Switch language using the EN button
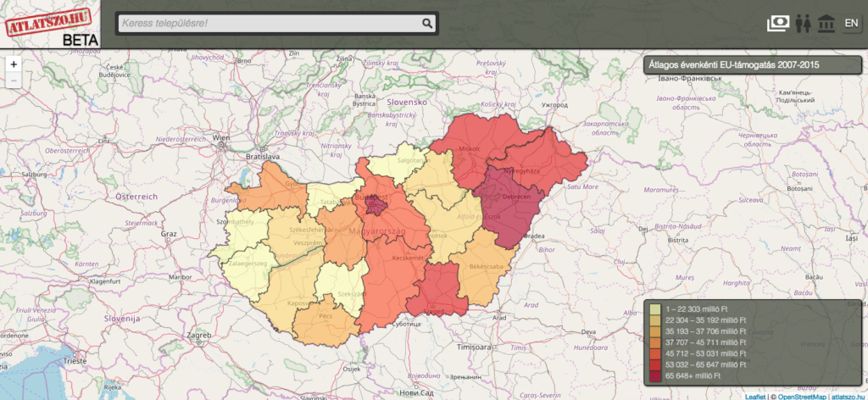Image resolution: width=868 pixels, height=400 pixels. [x=851, y=24]
